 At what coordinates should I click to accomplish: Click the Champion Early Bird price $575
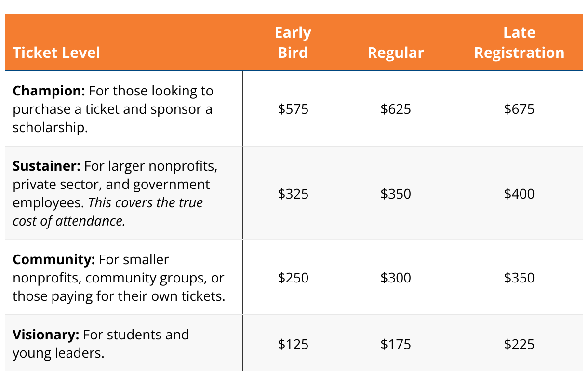tap(293, 109)
